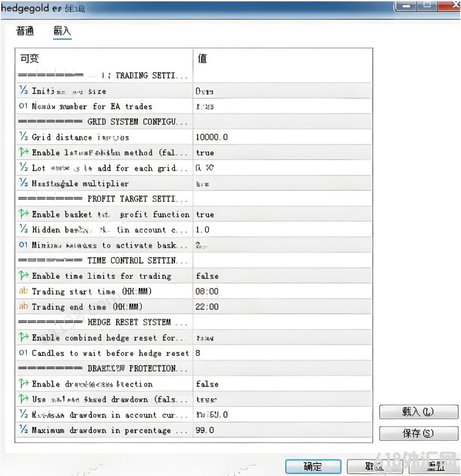Image resolution: width=461 pixels, height=476 pixels.
Task: Click the double icon for Hidden basket row
Action: click(x=24, y=229)
